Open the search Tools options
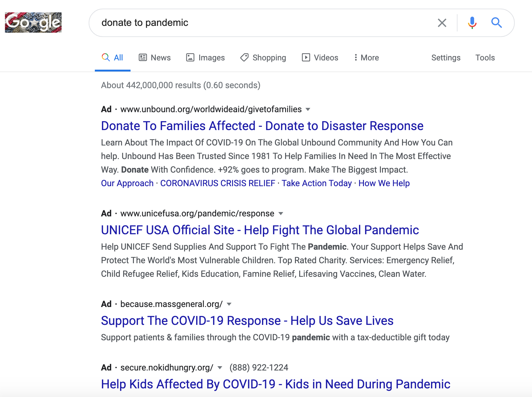The image size is (532, 397). point(485,58)
